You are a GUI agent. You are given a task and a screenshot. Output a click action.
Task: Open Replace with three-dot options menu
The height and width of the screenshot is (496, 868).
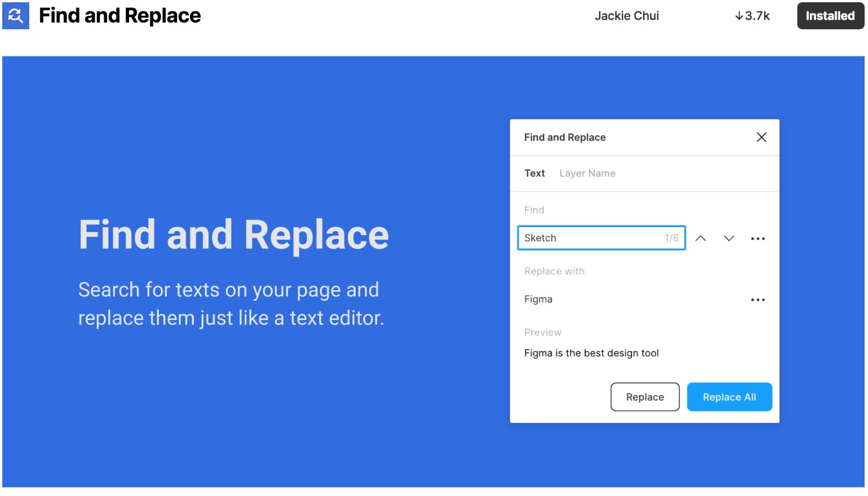(x=758, y=300)
